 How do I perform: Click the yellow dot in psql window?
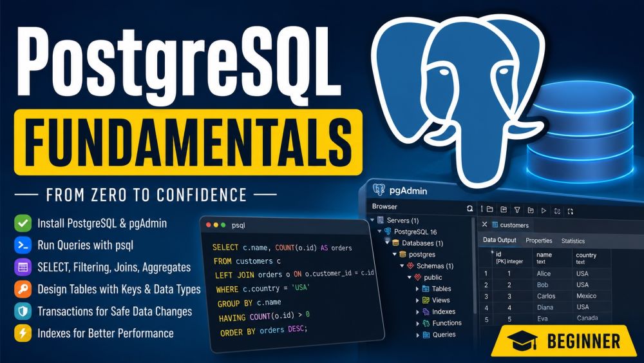tap(216, 225)
